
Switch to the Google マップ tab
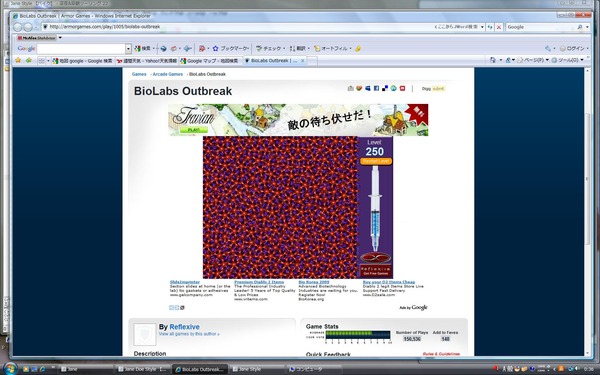210,61
